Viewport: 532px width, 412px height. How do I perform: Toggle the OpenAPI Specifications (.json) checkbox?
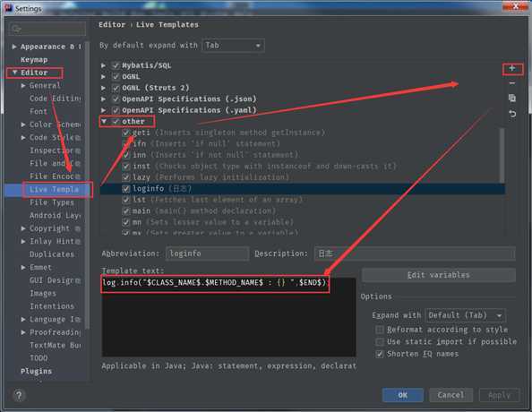(x=116, y=99)
